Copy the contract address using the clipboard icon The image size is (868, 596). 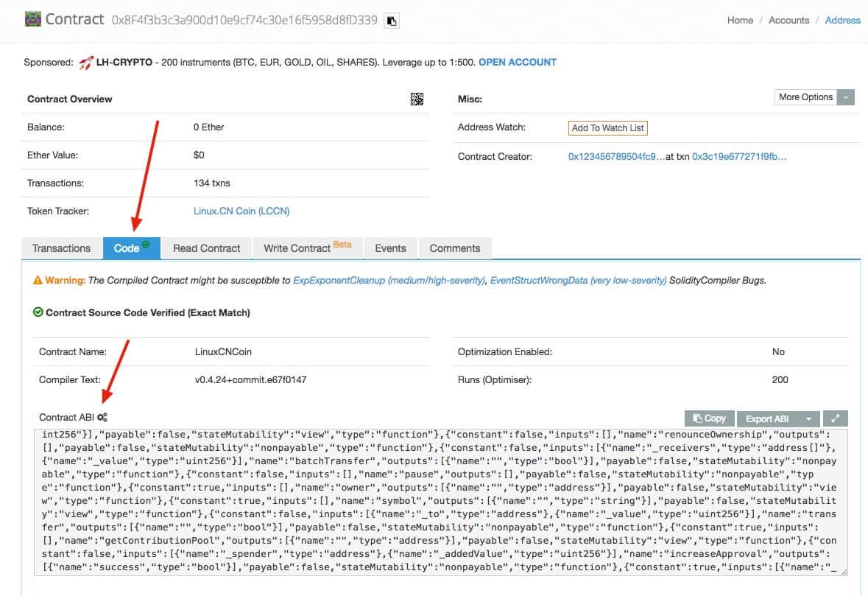[392, 21]
